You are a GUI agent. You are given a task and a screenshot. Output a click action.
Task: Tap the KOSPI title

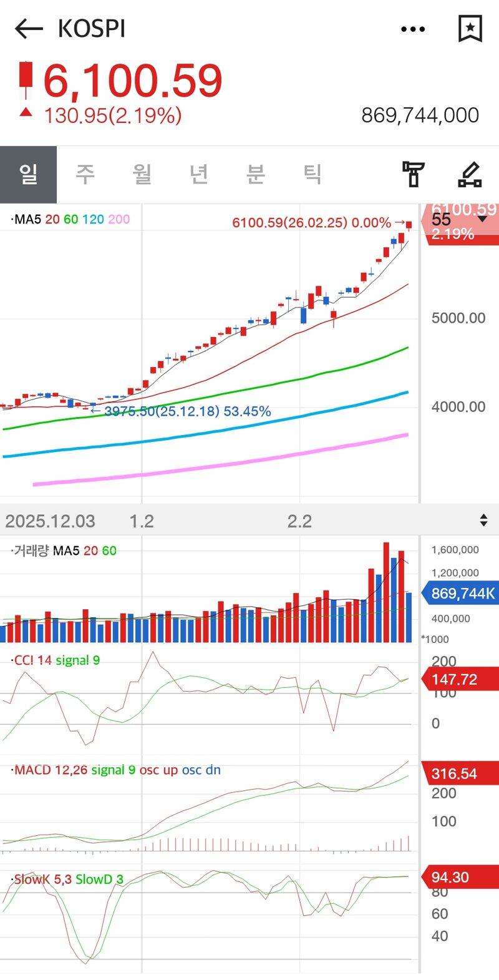(92, 29)
